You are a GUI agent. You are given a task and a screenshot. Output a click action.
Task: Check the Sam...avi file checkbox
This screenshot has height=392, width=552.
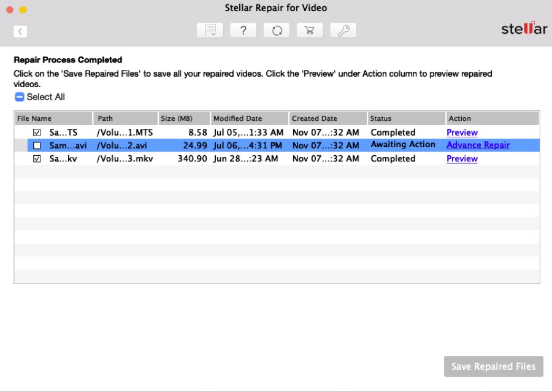click(x=37, y=145)
